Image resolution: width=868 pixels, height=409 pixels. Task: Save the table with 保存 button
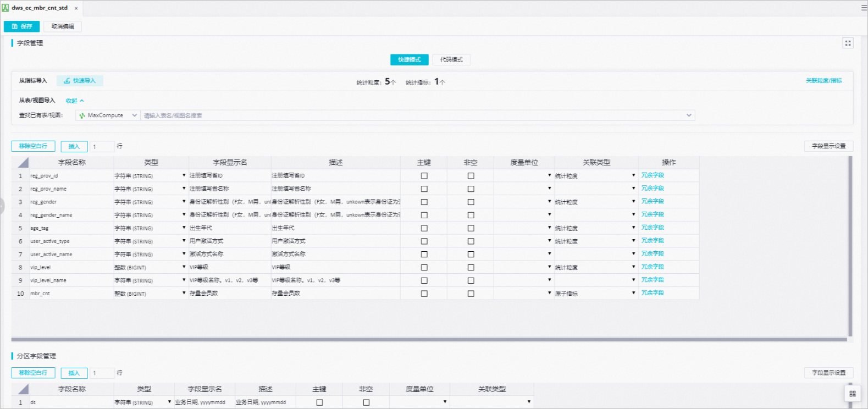22,26
